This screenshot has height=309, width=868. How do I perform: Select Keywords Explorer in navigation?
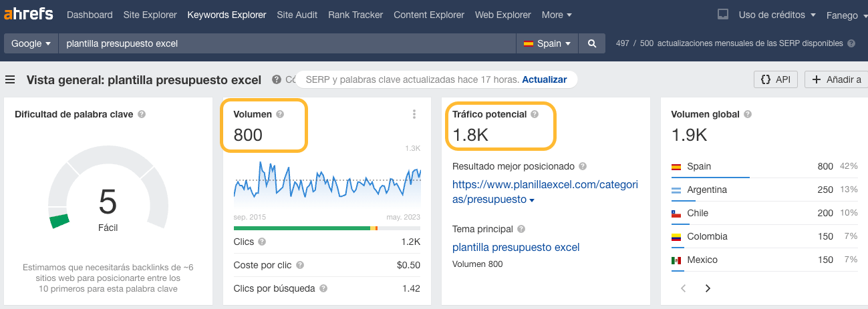coord(227,15)
